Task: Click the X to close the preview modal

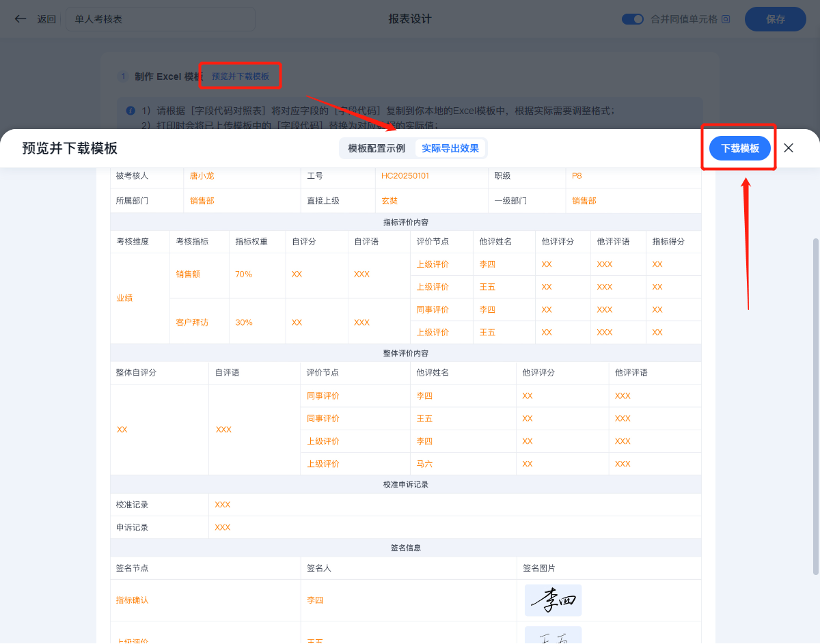Action: click(x=788, y=148)
